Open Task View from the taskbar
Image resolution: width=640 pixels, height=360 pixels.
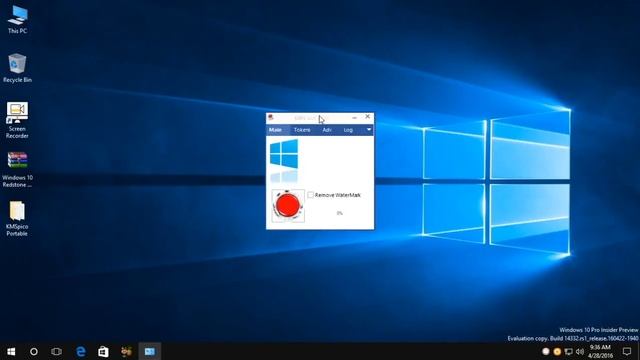pos(56,351)
